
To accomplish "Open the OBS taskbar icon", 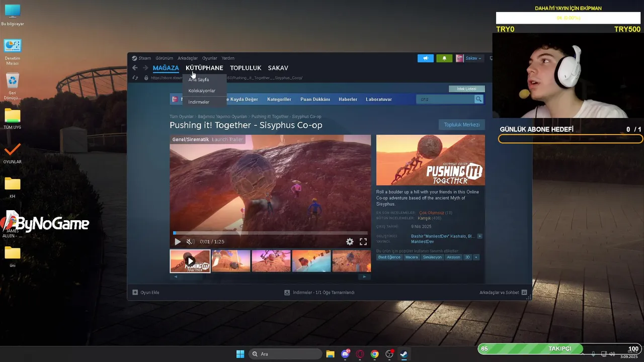I will (389, 354).
